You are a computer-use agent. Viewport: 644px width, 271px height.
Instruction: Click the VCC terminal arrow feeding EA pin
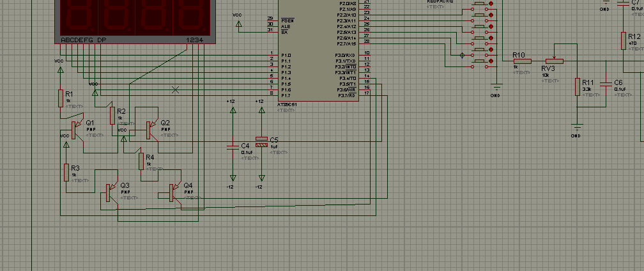(x=239, y=24)
